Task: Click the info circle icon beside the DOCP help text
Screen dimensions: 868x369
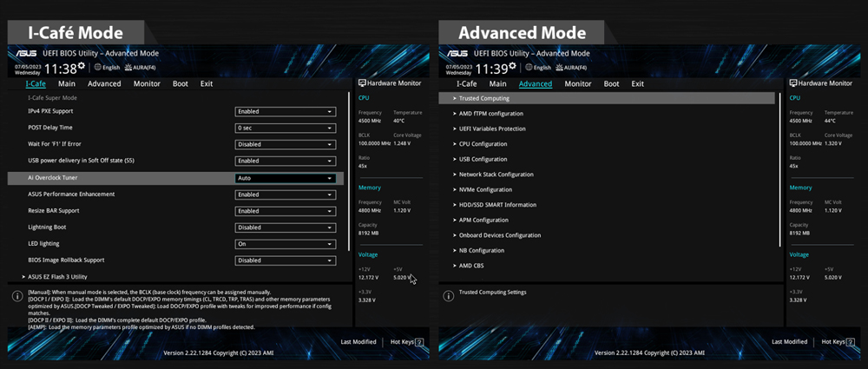Action: pyautogui.click(x=16, y=296)
